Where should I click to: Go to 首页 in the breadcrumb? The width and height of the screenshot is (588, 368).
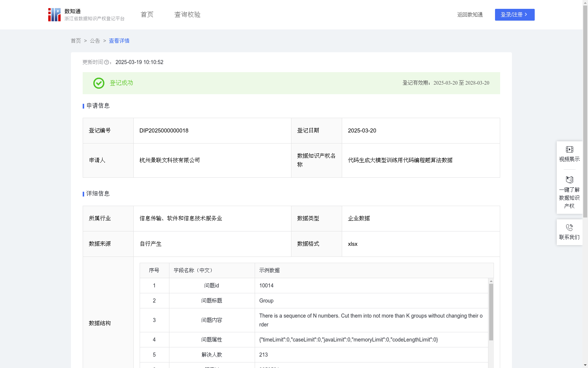coord(76,41)
